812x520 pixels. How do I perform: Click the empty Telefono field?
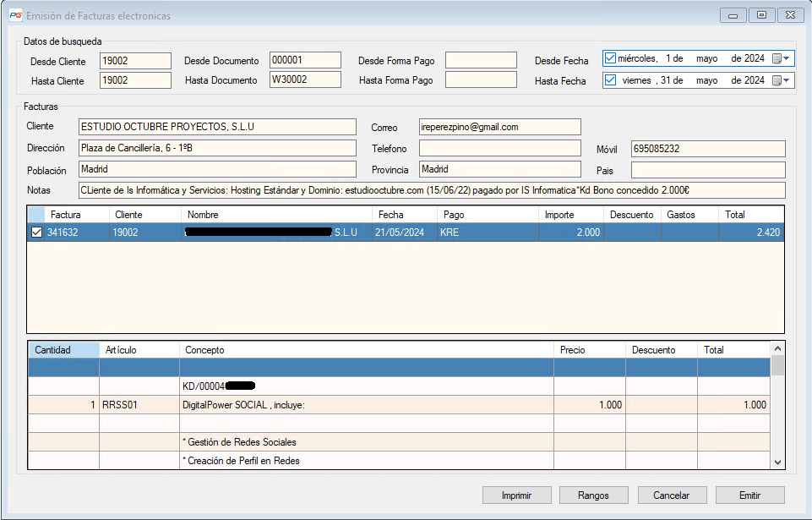(499, 148)
